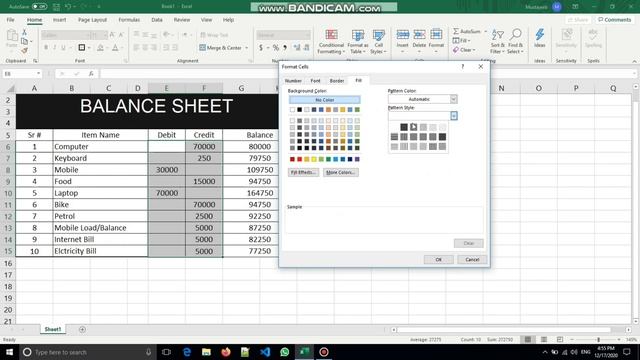Screen dimensions: 640x360
Task: Open the AutoSum dropdown arrow
Action: click(x=485, y=31)
